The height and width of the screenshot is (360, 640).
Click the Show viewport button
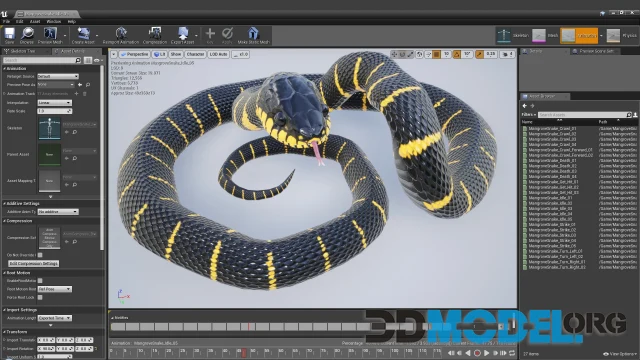pos(176,54)
